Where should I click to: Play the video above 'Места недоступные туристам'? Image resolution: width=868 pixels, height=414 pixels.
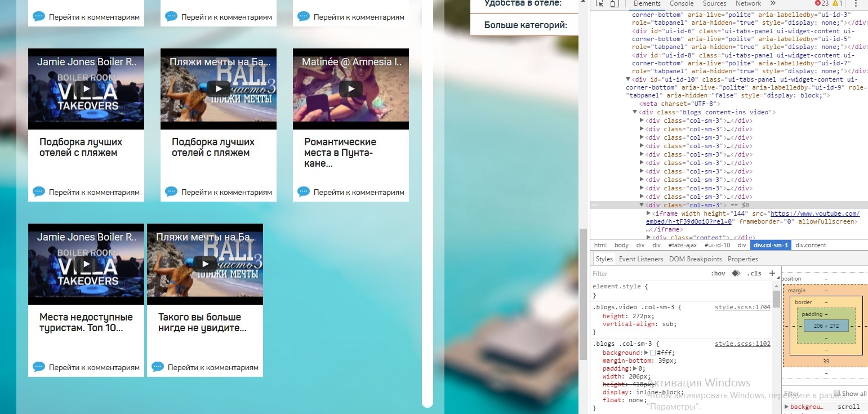click(86, 264)
